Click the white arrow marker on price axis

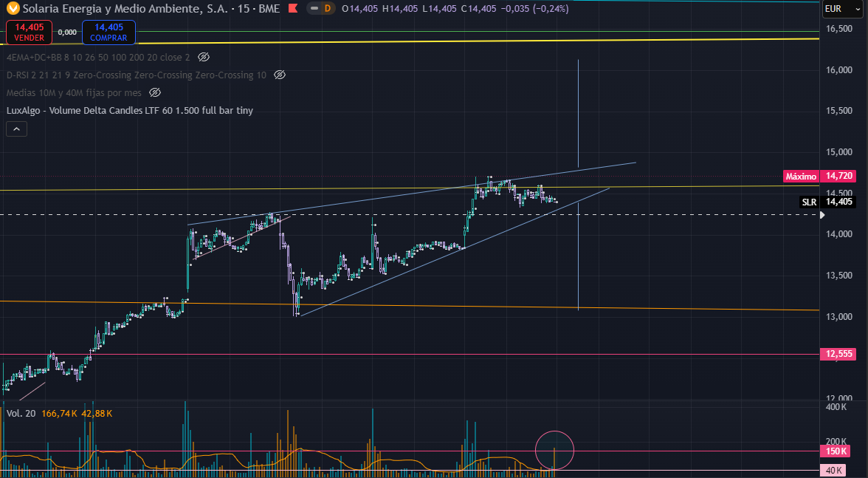[x=824, y=215]
